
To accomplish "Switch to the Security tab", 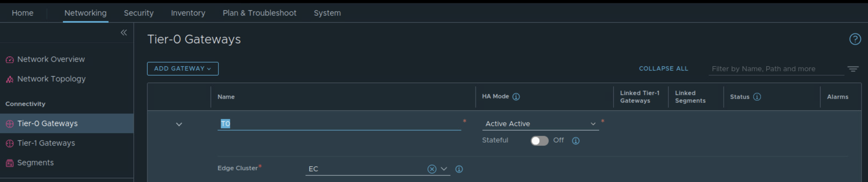I will [x=139, y=13].
